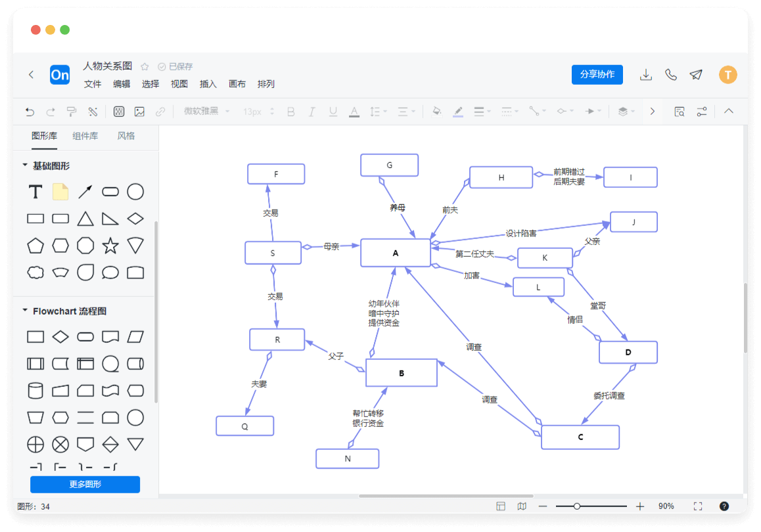Select node A on the canvas
Screen dimensions: 761x532
395,253
